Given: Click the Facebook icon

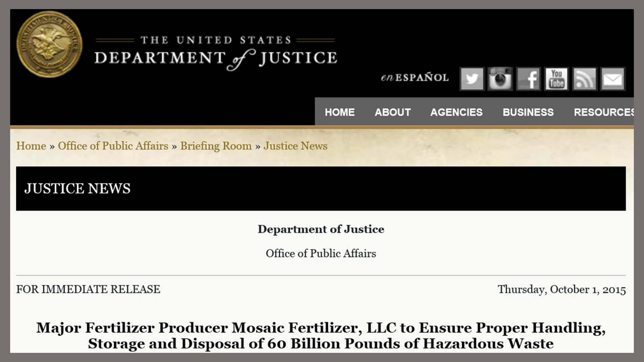Looking at the screenshot, I should click(528, 79).
